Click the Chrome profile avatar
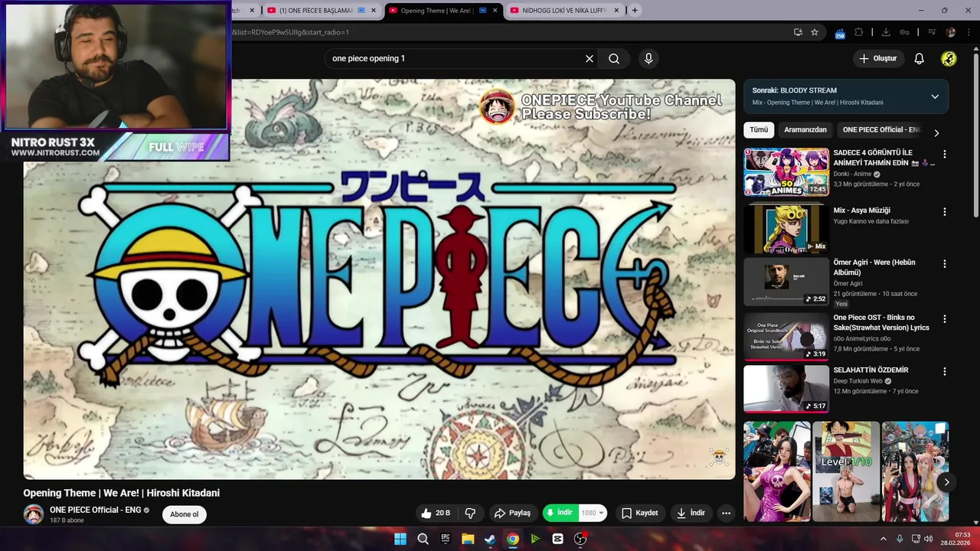The height and width of the screenshot is (551, 980). click(x=950, y=32)
